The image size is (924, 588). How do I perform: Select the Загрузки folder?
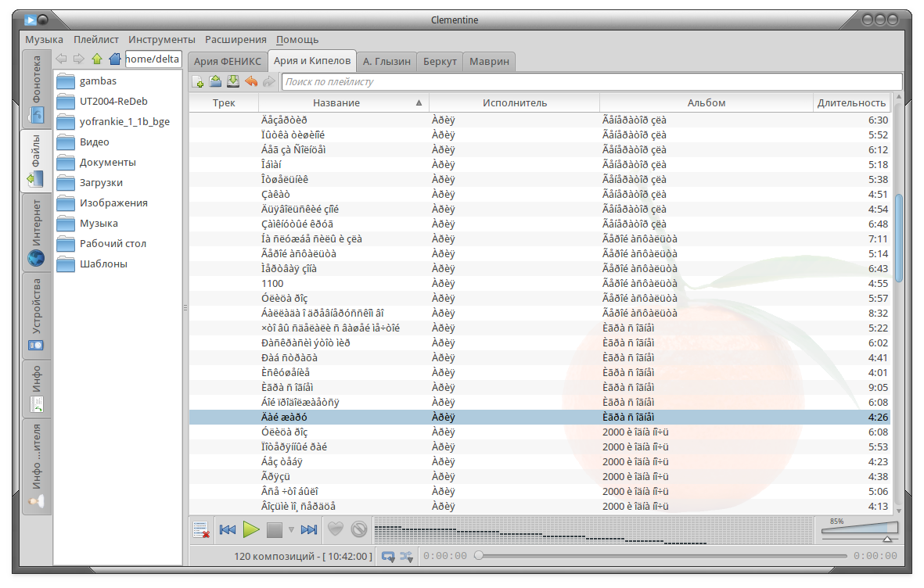[118, 183]
